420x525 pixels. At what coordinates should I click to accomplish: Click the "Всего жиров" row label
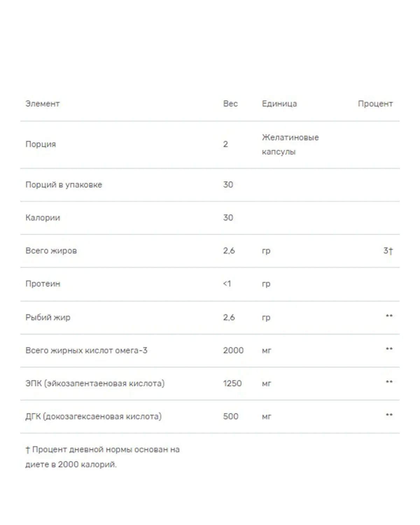[x=51, y=251]
